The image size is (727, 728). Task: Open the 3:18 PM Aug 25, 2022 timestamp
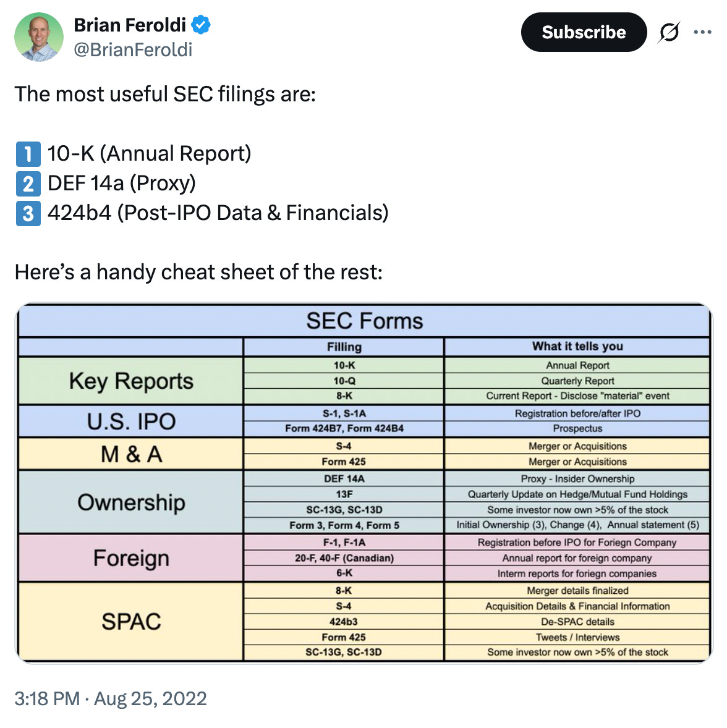click(111, 698)
